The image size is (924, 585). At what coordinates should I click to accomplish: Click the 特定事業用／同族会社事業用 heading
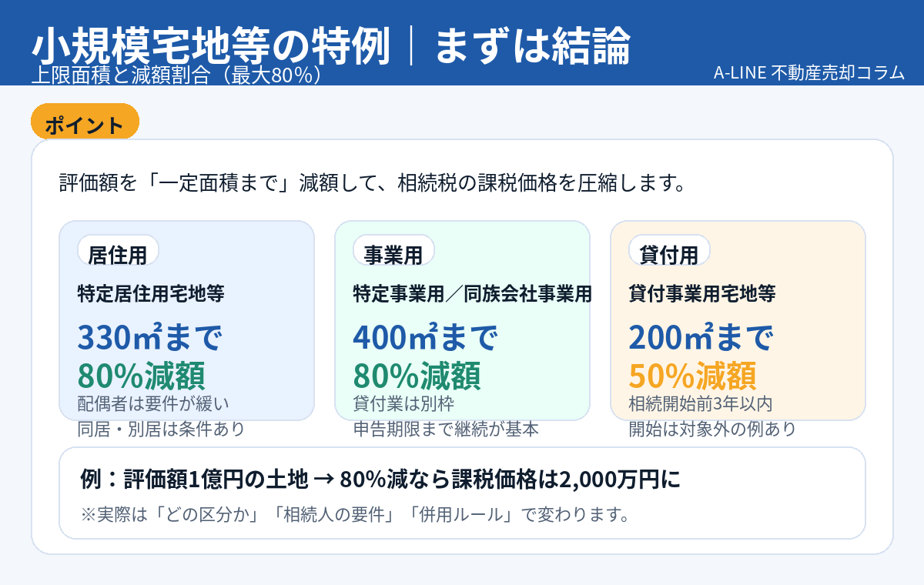472,293
